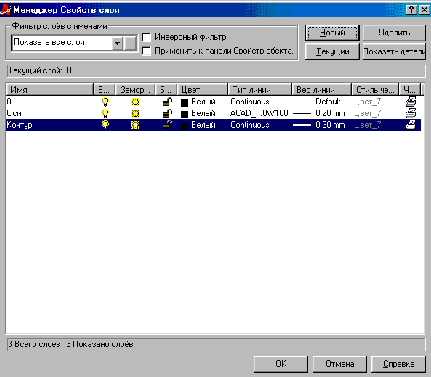
Task: Enable the Инверсный фильтр checkbox
Action: tap(146, 37)
